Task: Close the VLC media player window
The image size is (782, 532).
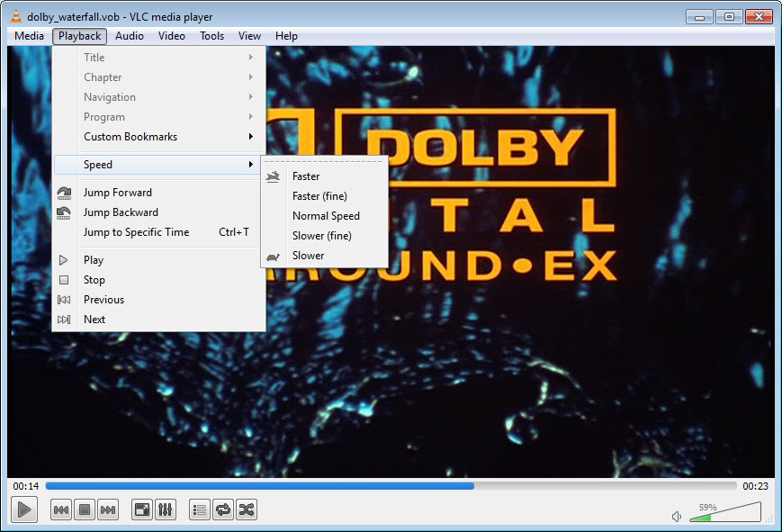Action: tap(760, 17)
